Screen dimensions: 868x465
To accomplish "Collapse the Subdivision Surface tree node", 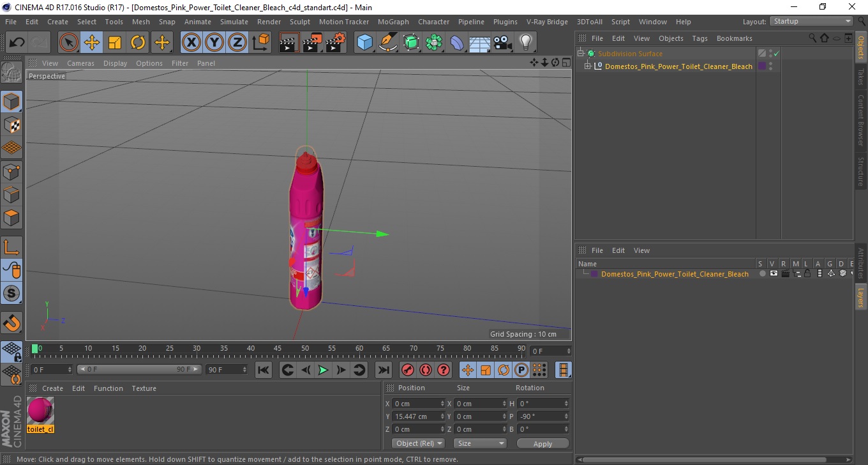I will (x=580, y=54).
